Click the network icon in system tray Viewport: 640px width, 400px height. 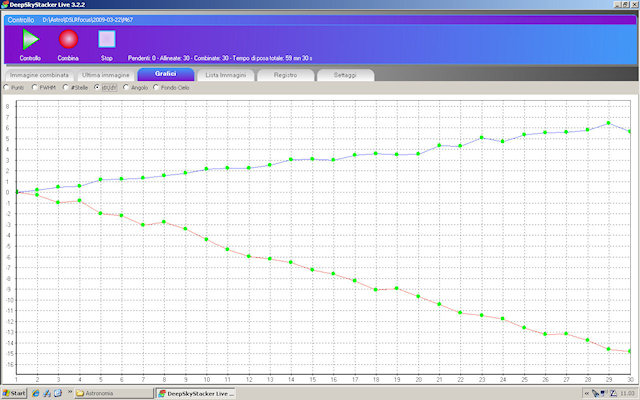[x=604, y=393]
